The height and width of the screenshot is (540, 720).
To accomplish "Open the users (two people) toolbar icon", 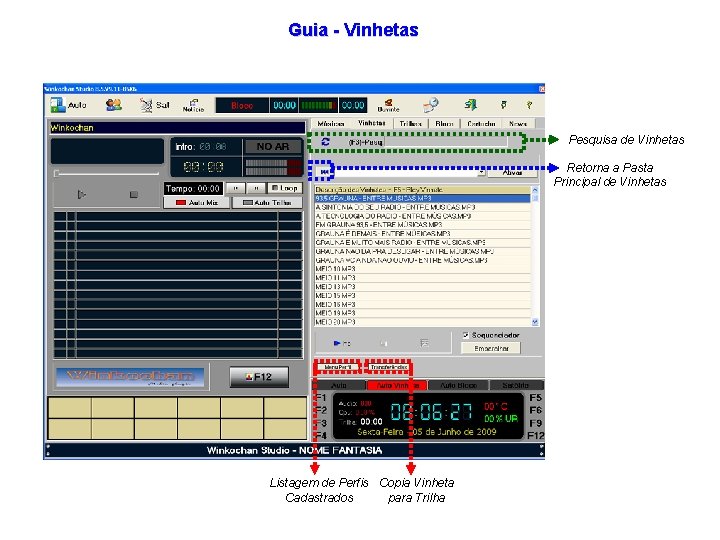I will pyautogui.click(x=113, y=105).
